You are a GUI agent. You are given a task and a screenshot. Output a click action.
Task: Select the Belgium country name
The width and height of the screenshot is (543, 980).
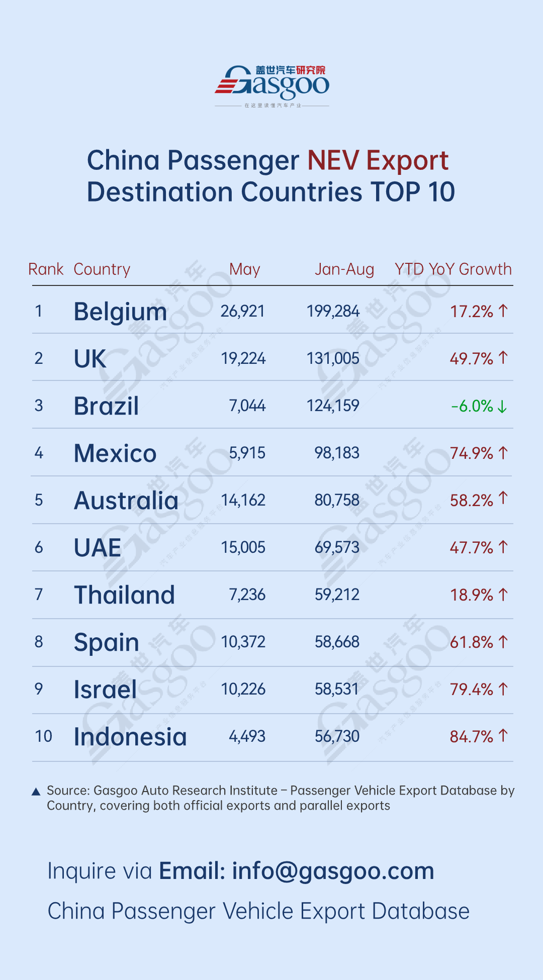point(120,312)
